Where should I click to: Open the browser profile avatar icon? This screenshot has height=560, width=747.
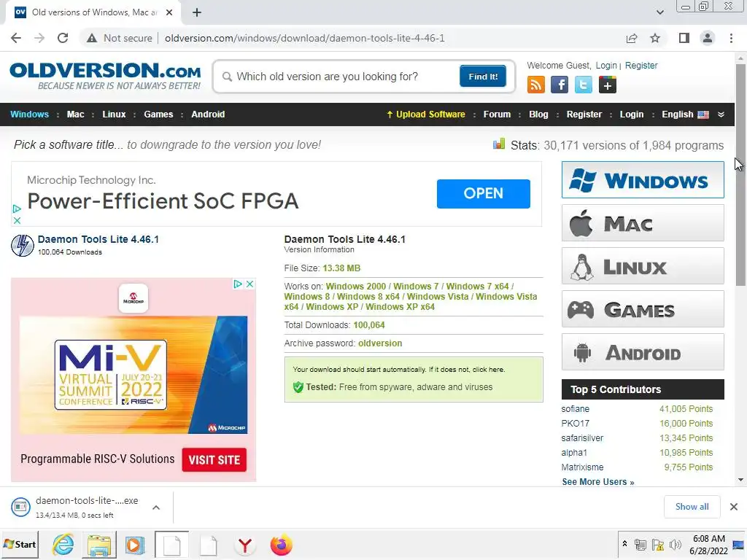pos(708,38)
